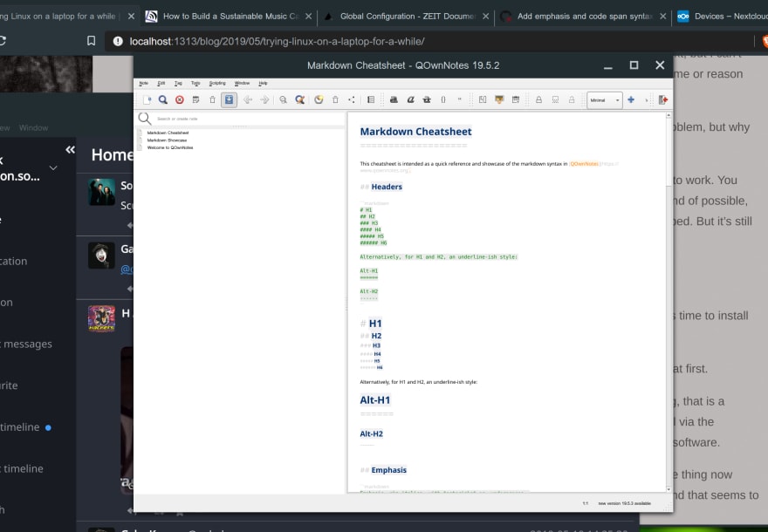The width and height of the screenshot is (768, 532).
Task: Switch to Devices Nextcloud tab
Action: point(722,17)
